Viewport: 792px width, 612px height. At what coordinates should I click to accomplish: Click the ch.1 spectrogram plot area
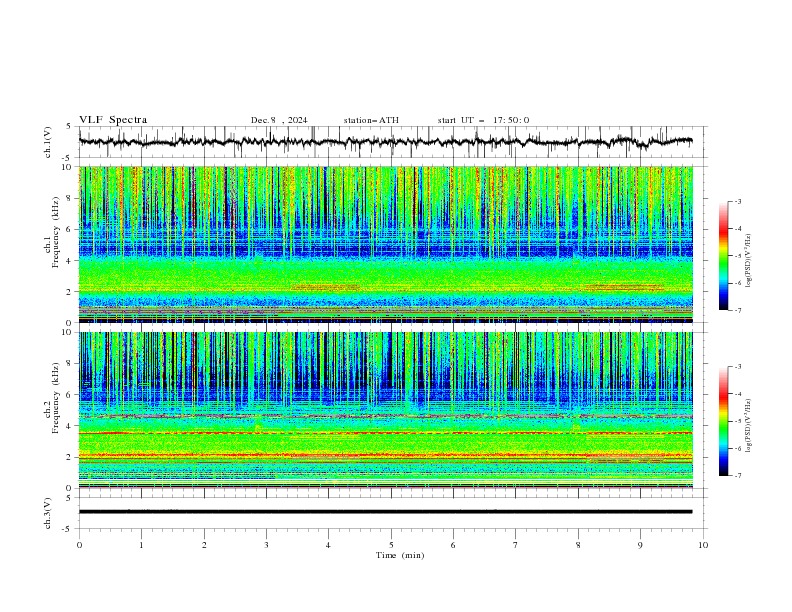tap(386, 244)
